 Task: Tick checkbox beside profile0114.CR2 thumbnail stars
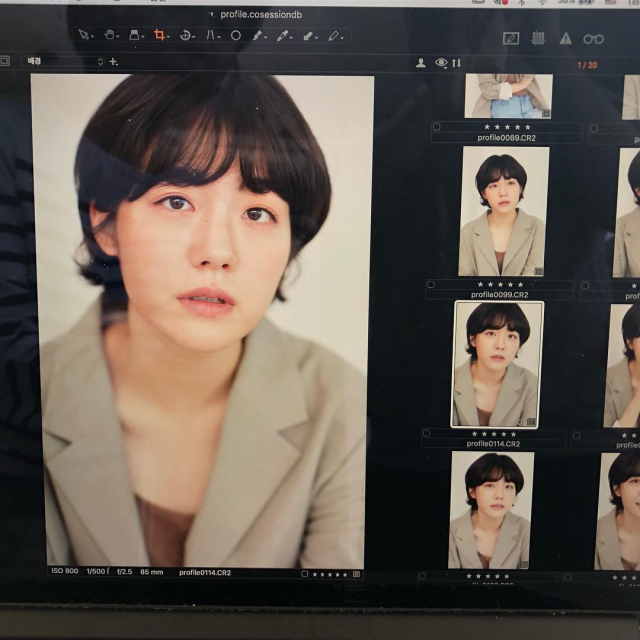[427, 433]
